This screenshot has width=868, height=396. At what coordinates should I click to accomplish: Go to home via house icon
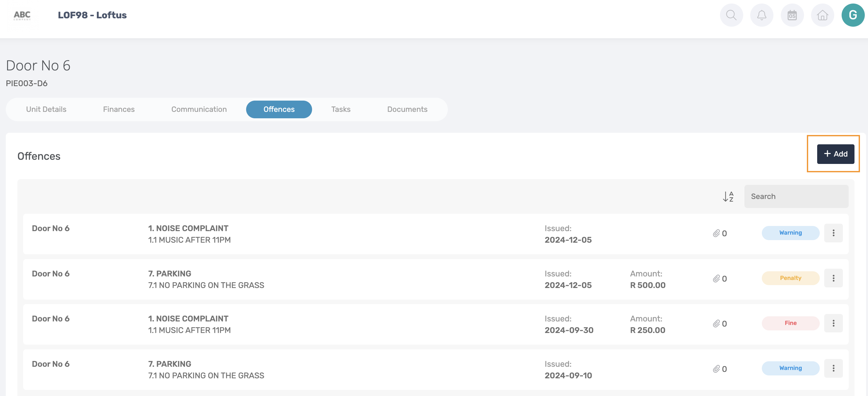tap(822, 15)
